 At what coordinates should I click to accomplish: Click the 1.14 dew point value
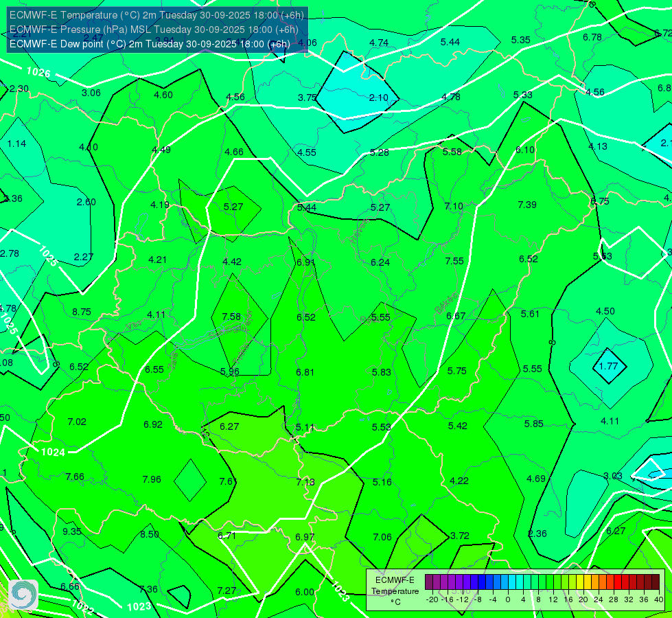coord(16,144)
